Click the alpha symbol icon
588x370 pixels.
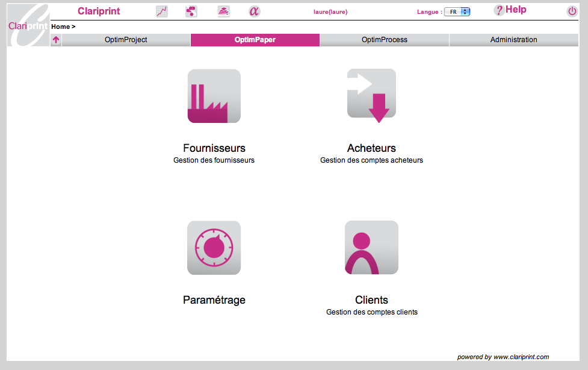point(254,11)
